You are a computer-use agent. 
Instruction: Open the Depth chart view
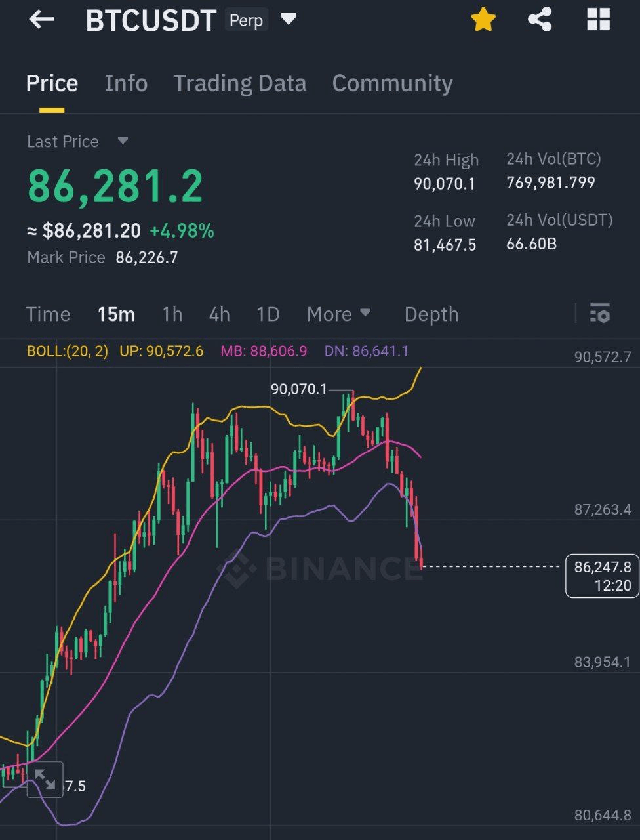(x=431, y=314)
